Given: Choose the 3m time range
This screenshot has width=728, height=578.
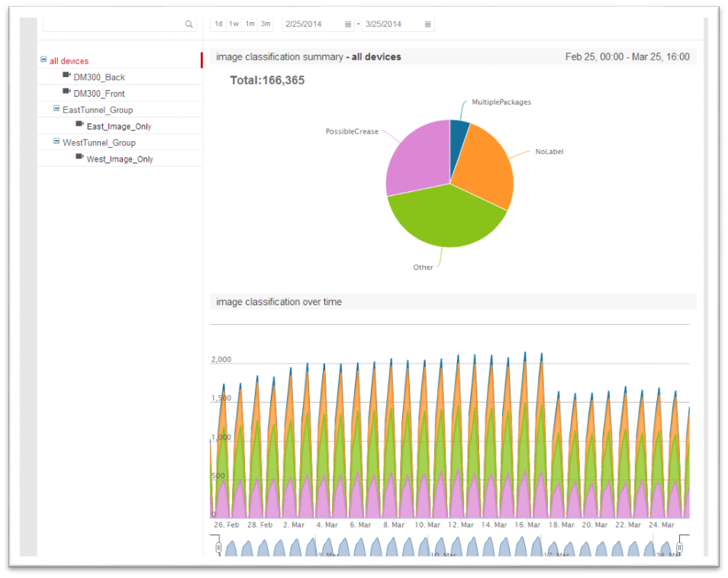Looking at the screenshot, I should [265, 24].
